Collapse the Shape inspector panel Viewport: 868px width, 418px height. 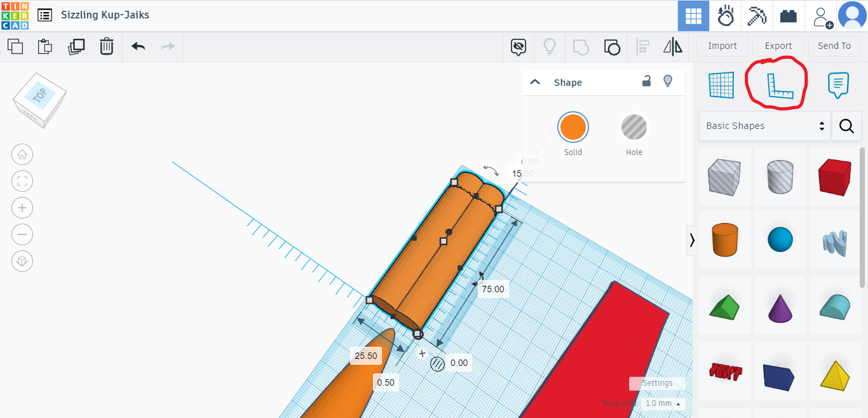coord(535,82)
